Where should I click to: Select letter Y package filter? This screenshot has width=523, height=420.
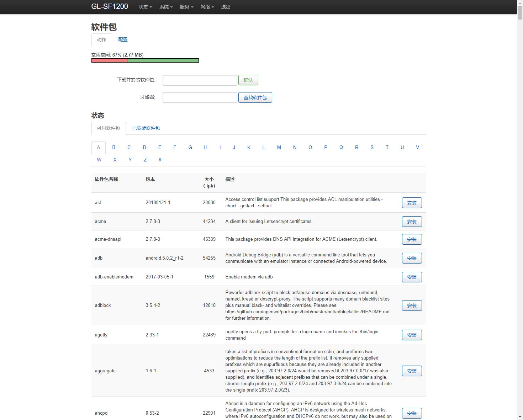tap(130, 160)
